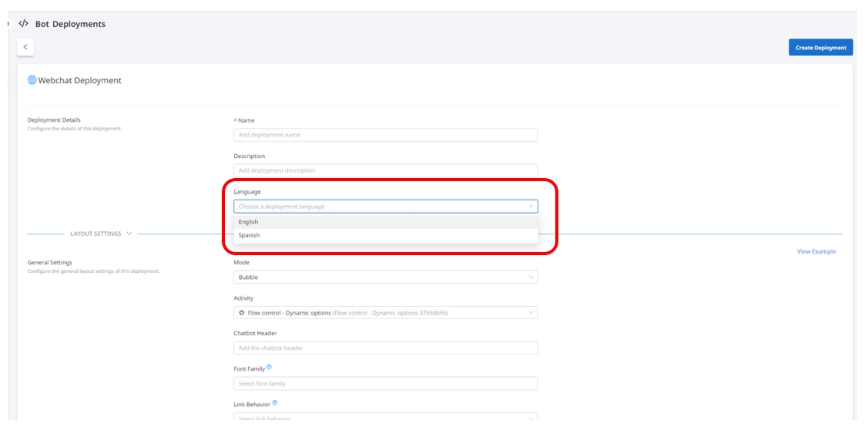Image resolution: width=868 pixels, height=444 pixels.
Task: Collapse the Layout Settings section
Action: click(129, 234)
